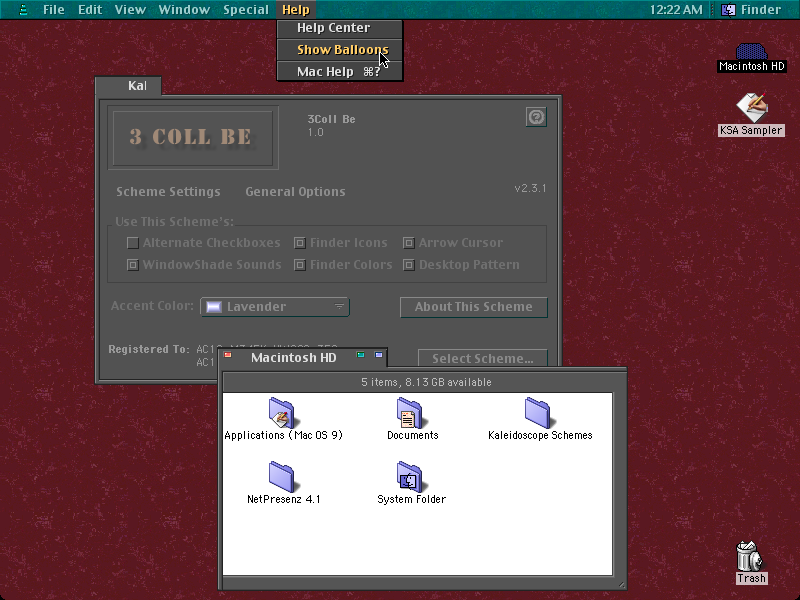Click the Registered To label
Viewport: 800px width, 600px height.
pyautogui.click(x=148, y=349)
